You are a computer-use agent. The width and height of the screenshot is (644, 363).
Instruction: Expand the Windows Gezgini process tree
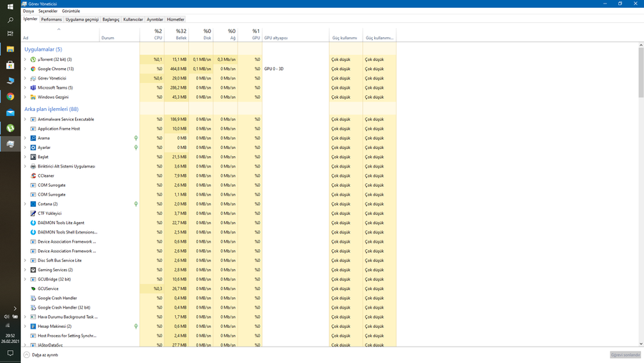click(x=25, y=97)
